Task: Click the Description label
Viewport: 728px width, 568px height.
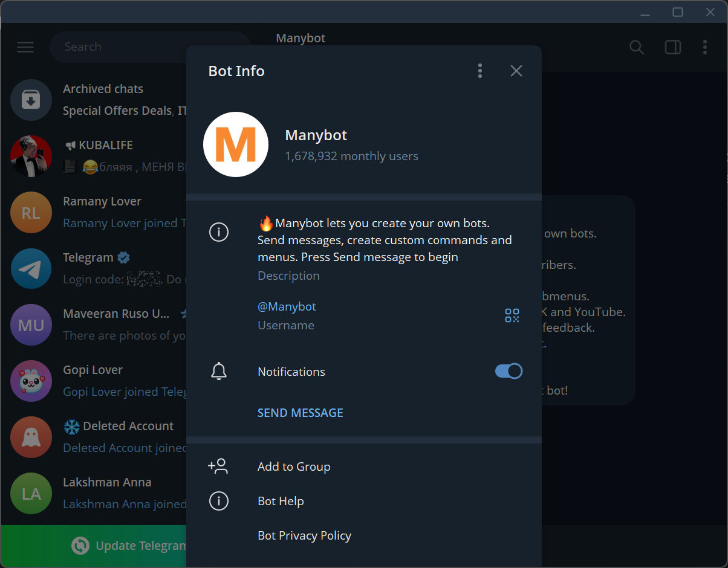Action: pyautogui.click(x=288, y=276)
